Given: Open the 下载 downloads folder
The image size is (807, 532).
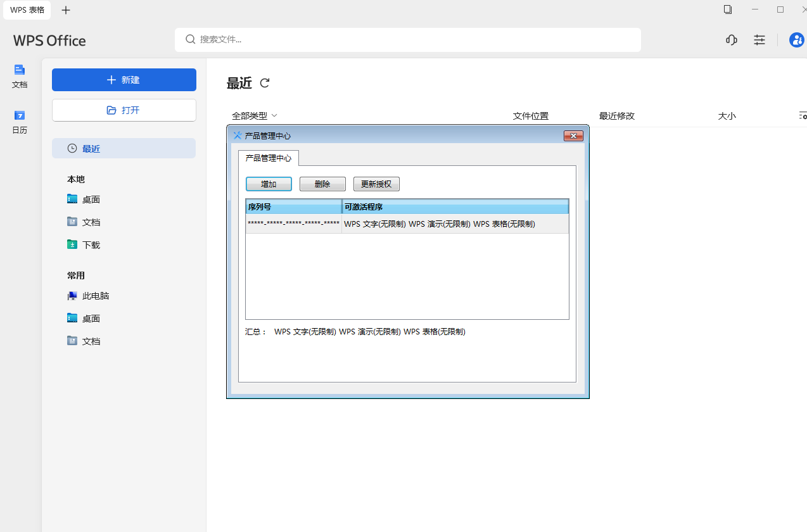Looking at the screenshot, I should pyautogui.click(x=89, y=244).
